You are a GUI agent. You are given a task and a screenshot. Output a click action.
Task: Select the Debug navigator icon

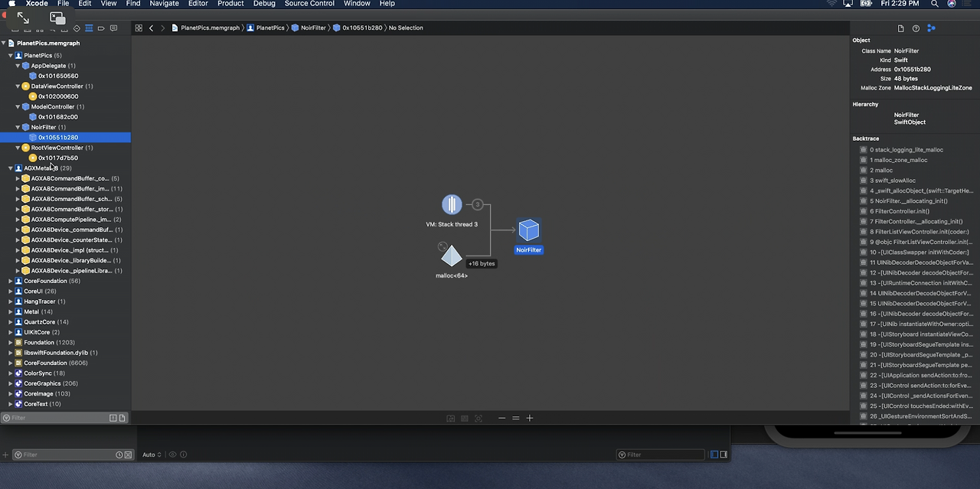pyautogui.click(x=89, y=28)
